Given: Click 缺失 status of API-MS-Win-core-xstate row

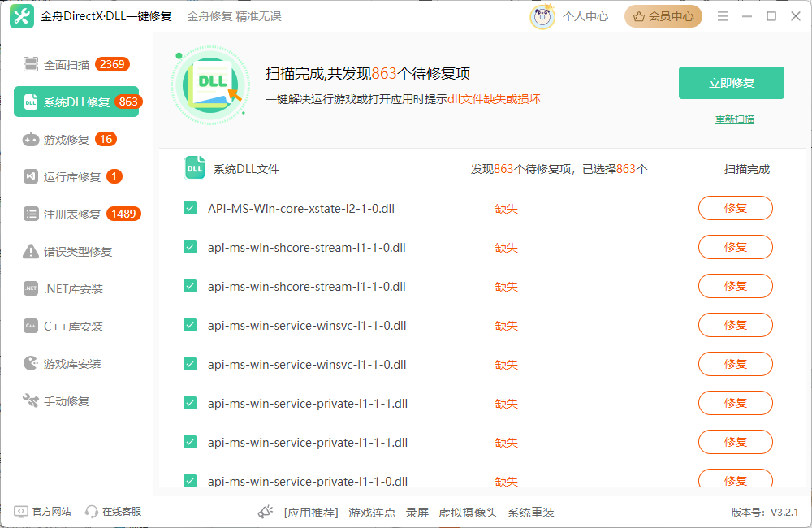Looking at the screenshot, I should [x=507, y=209].
